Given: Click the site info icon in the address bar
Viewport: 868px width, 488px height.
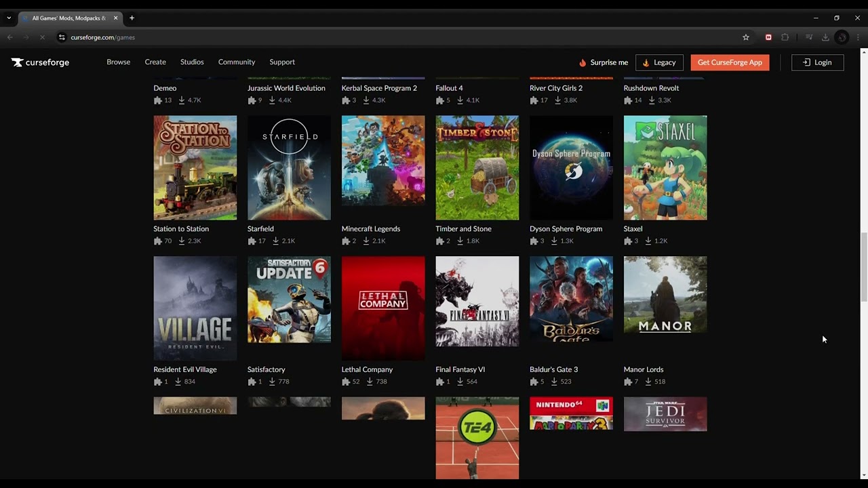Looking at the screenshot, I should click(62, 37).
